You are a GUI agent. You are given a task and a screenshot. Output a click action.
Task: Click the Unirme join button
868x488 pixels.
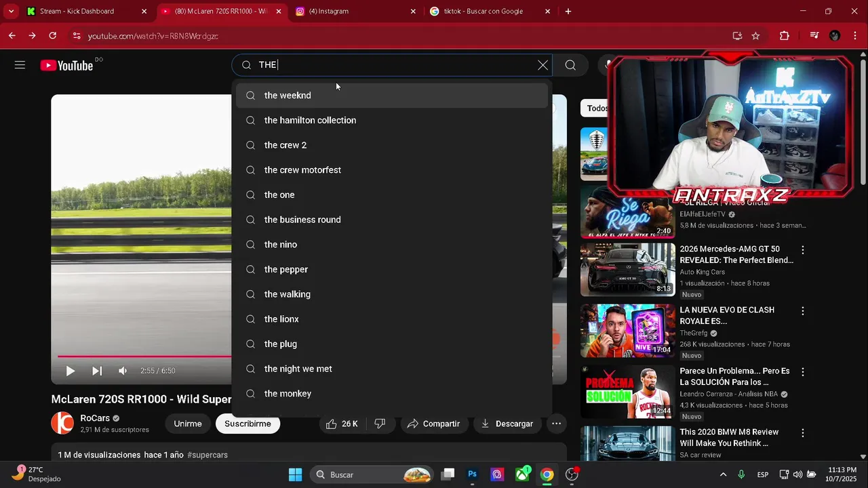tap(188, 424)
